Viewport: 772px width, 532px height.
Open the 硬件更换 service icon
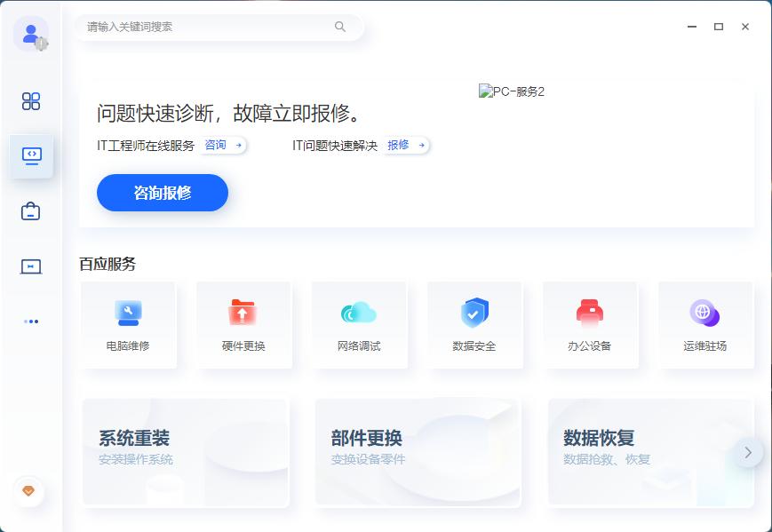point(243,313)
